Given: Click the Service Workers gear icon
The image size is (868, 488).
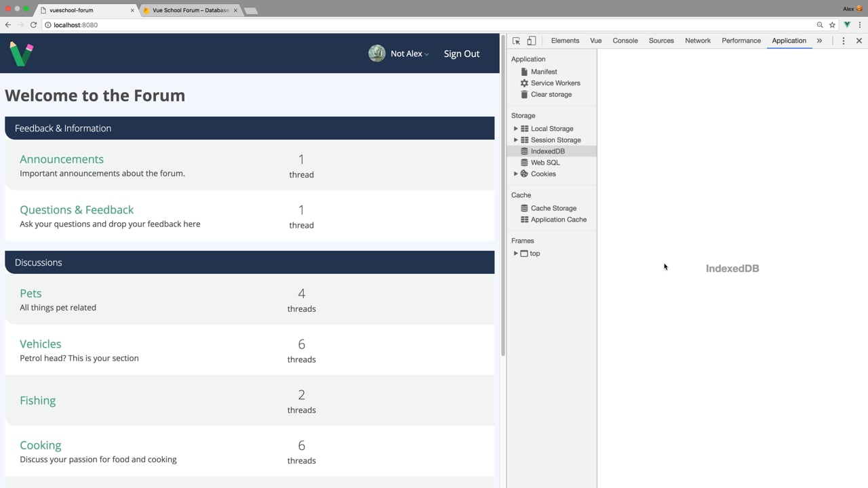Looking at the screenshot, I should (x=524, y=83).
